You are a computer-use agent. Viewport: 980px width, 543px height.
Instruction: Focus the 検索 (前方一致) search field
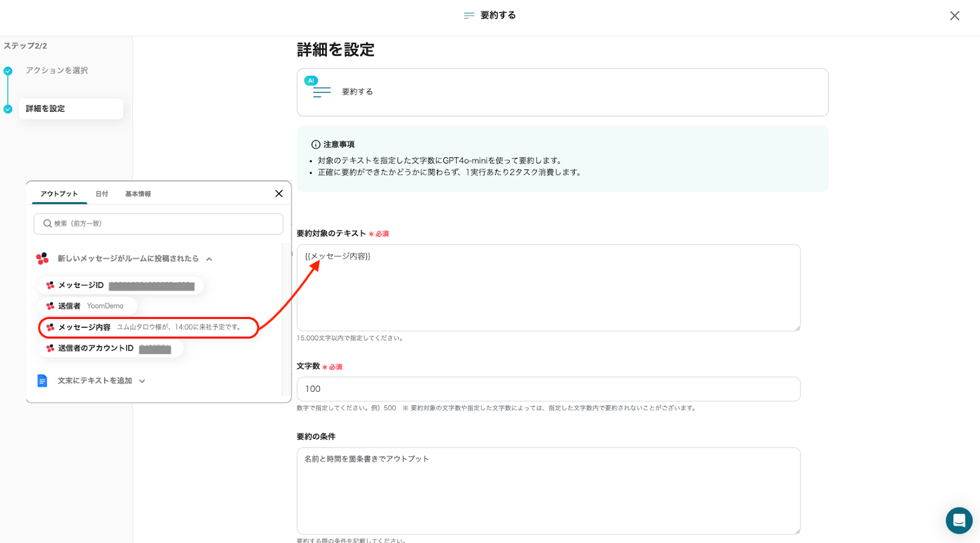[x=159, y=223]
